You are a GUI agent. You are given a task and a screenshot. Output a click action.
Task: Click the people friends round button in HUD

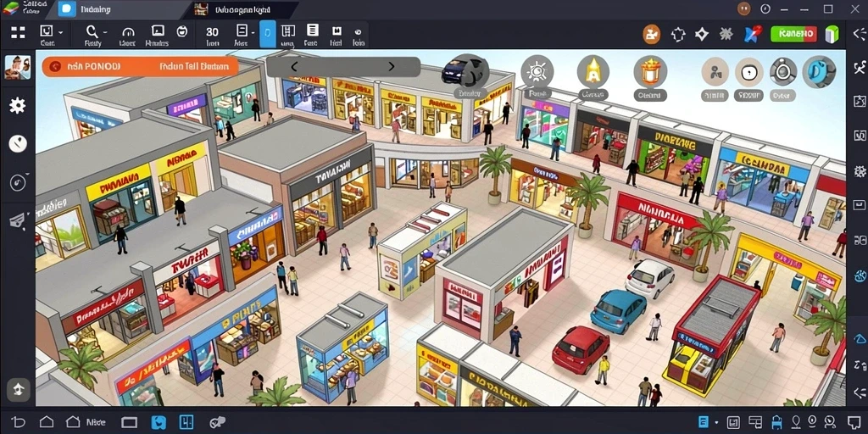[715, 72]
